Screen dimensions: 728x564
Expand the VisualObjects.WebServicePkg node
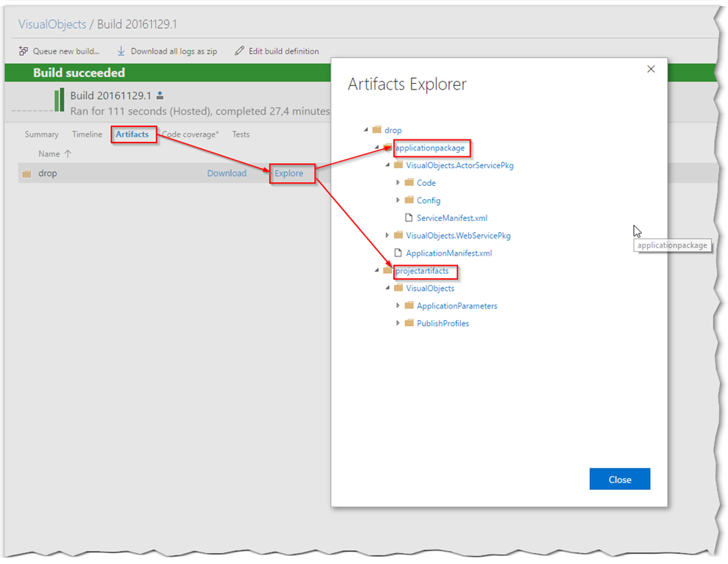click(387, 236)
